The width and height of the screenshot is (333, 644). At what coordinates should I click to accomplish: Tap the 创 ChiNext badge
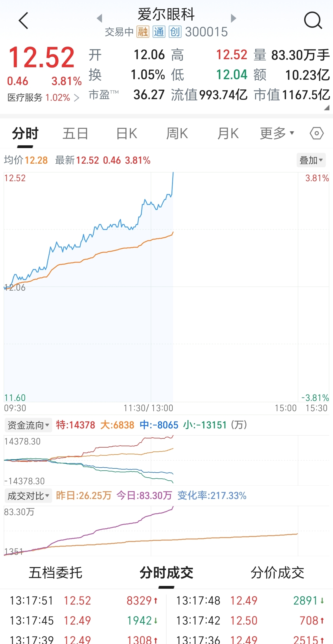175,32
